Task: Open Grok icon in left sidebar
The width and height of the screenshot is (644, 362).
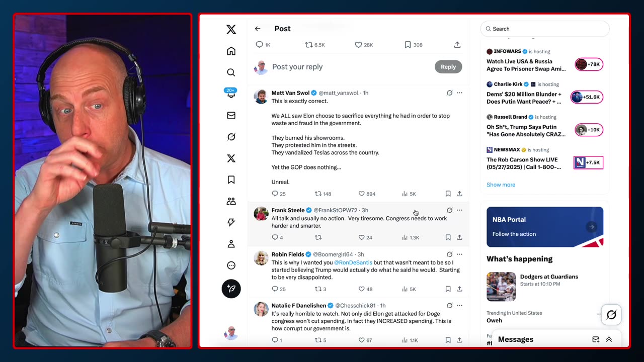Action: coord(231,137)
